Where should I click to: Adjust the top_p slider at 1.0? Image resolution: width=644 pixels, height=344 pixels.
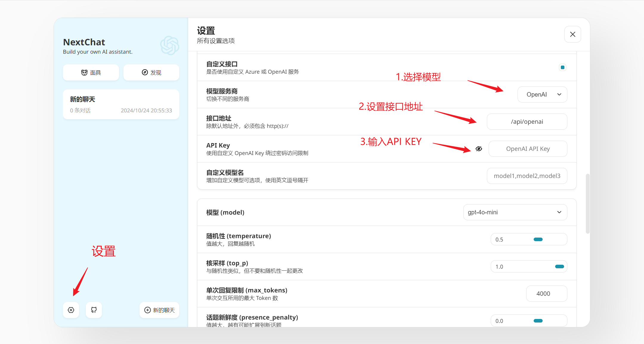pos(559,266)
